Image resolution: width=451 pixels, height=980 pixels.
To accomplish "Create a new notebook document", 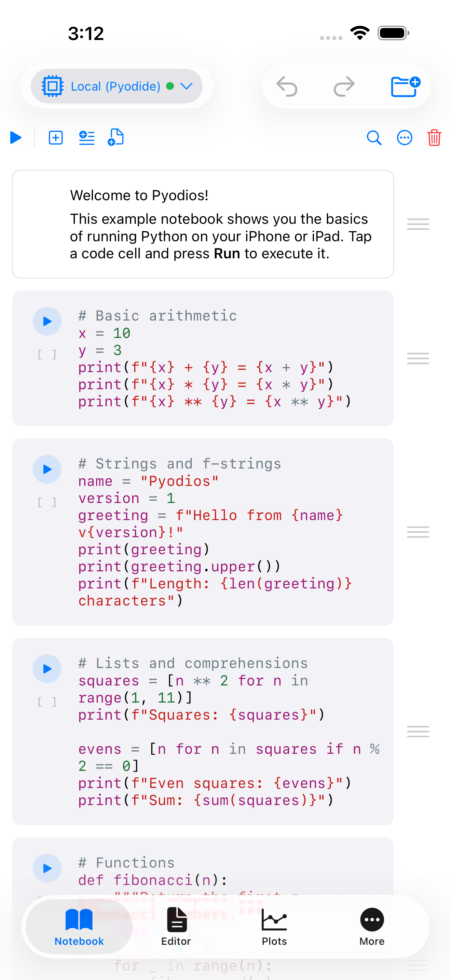I will 116,138.
